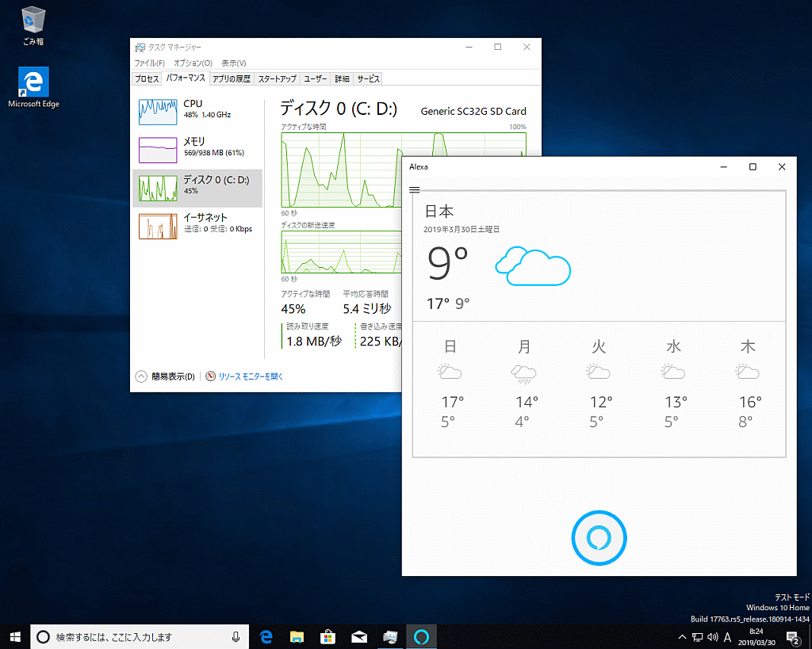Select Thursday 木 forecast weather icon
Screen dimensions: 812x649
747,372
